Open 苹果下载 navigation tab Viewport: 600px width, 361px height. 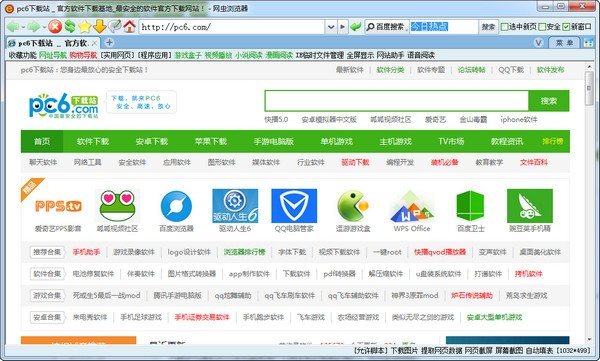pyautogui.click(x=210, y=141)
